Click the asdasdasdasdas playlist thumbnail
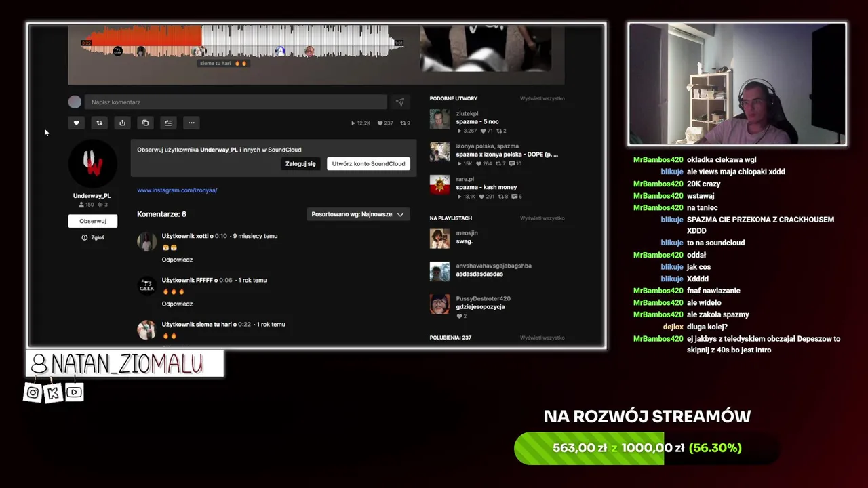The width and height of the screenshot is (868, 488). (439, 271)
